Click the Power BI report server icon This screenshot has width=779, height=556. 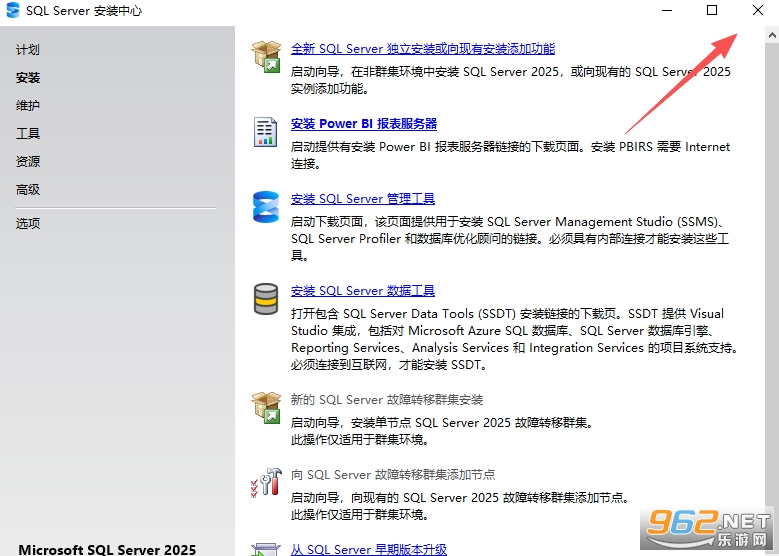pos(265,132)
